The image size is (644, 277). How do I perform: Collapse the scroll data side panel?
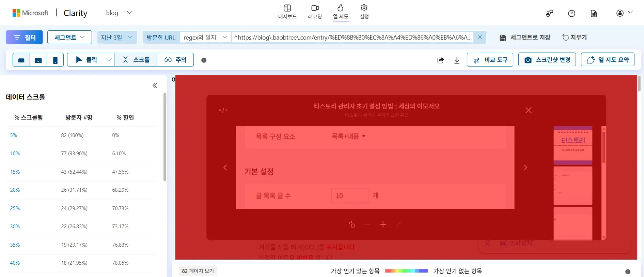coord(155,85)
